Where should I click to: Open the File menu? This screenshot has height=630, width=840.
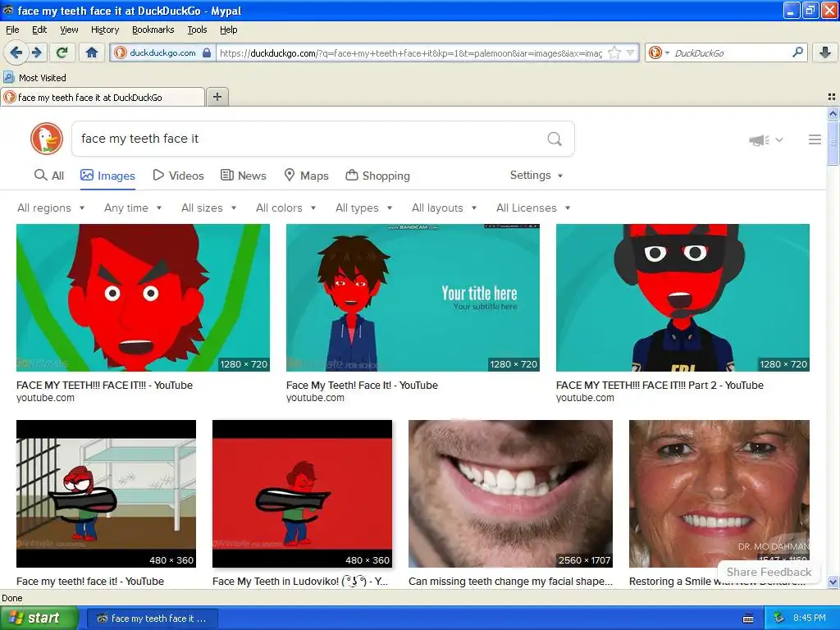point(12,30)
